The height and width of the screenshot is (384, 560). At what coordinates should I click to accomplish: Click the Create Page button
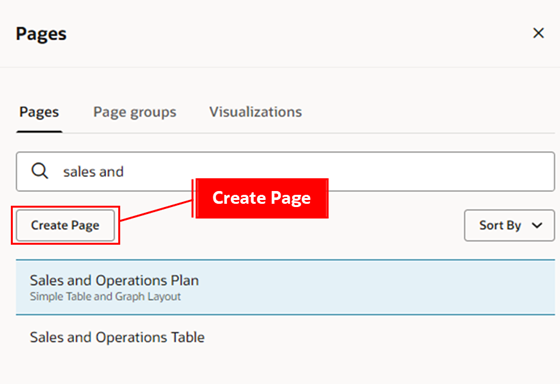(65, 225)
